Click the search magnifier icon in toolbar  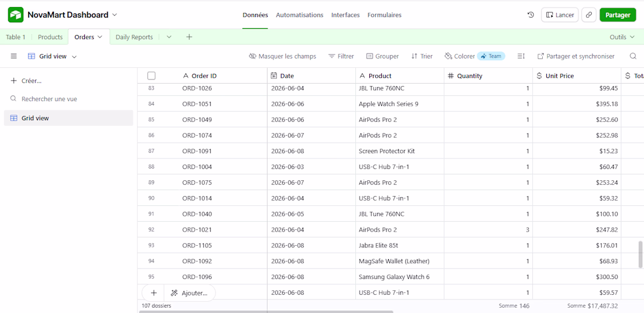[x=633, y=56]
